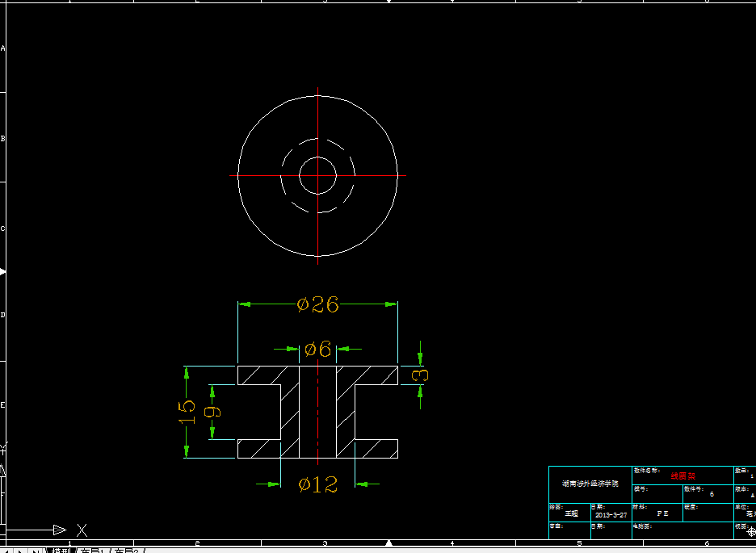Click the projection symbol in title block
The image size is (756, 553).
751,532
